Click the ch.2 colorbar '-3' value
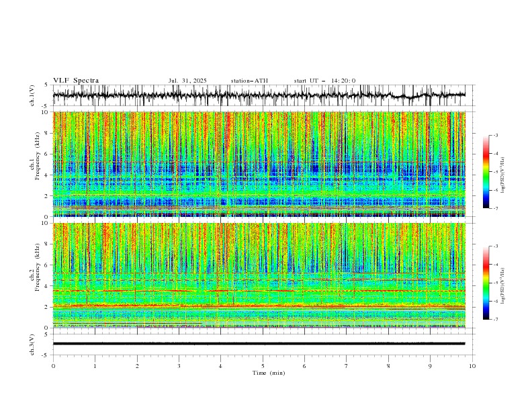 tap(496, 246)
